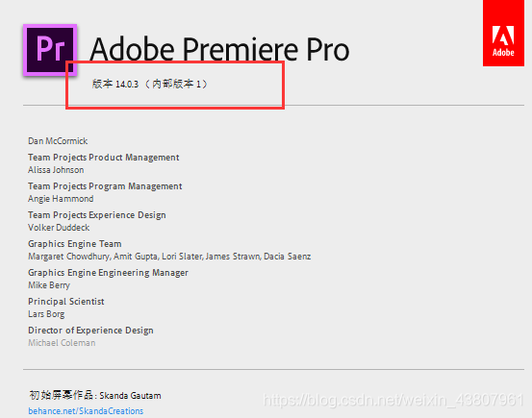Click the Mike Berry credit name
The width and height of the screenshot is (532, 418).
click(49, 285)
